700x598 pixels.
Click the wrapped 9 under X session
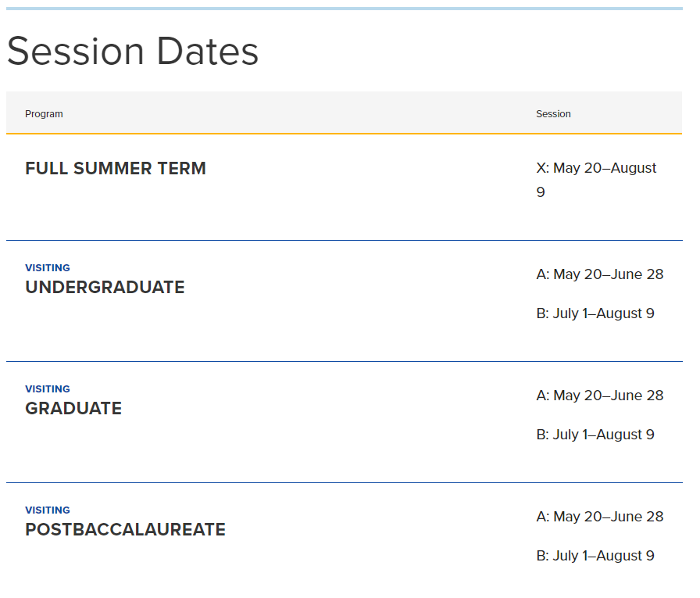coord(541,192)
